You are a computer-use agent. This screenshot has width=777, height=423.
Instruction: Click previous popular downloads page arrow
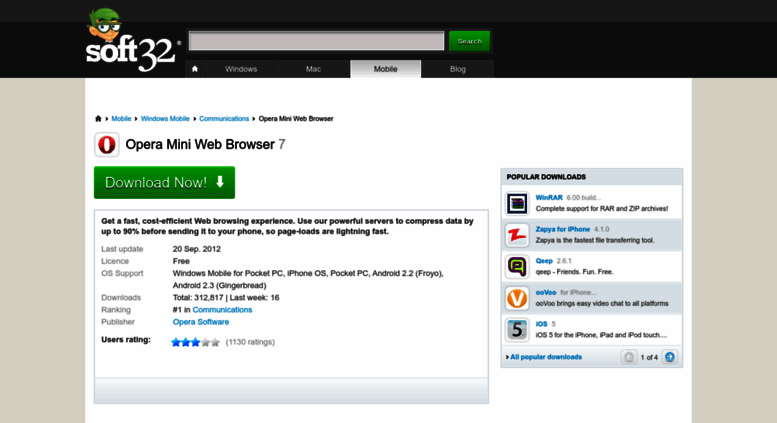(629, 357)
